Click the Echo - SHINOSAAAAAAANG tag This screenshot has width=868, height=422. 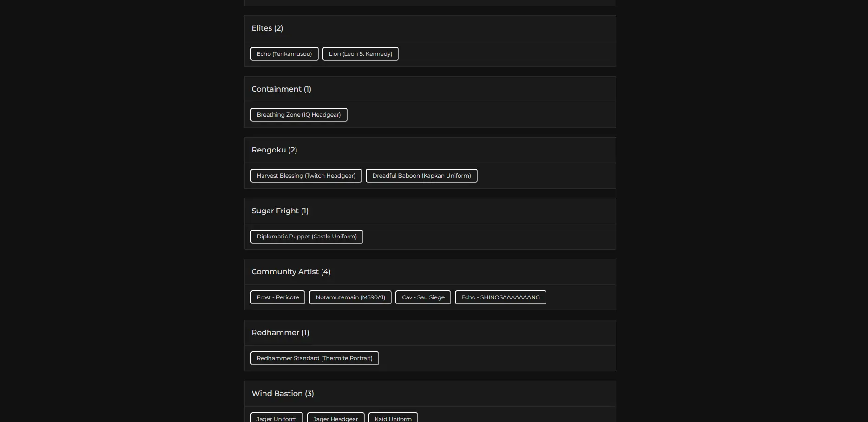pyautogui.click(x=500, y=297)
